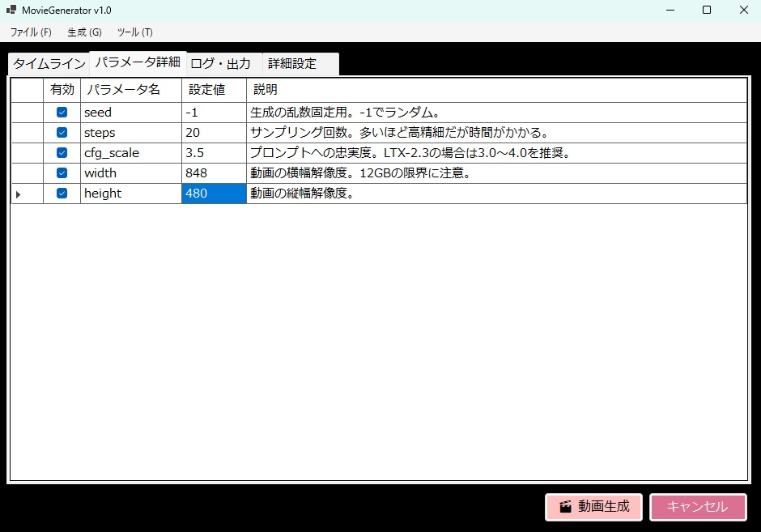Click the seed parameter name cell

click(x=131, y=113)
